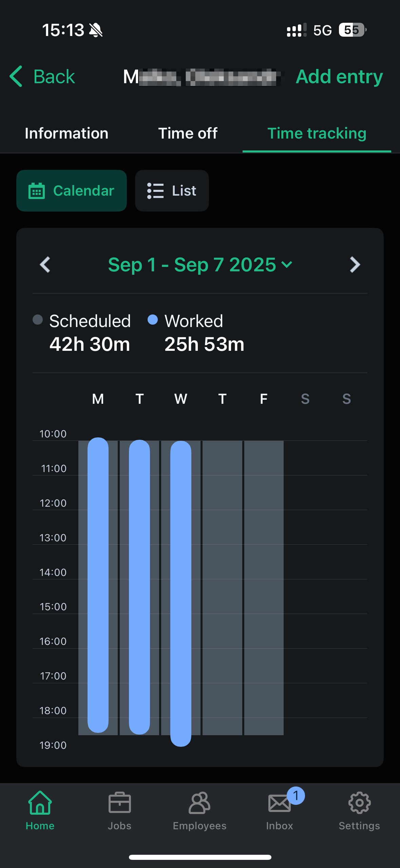Screen dimensions: 400x868
Task: Select the Time tracking tab
Action: [317, 133]
